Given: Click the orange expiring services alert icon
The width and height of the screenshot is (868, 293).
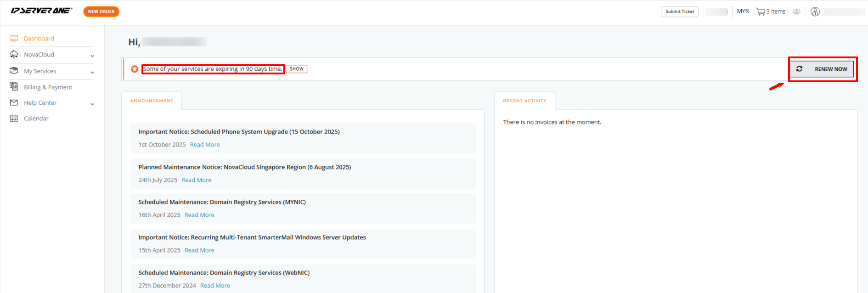Looking at the screenshot, I should point(135,69).
